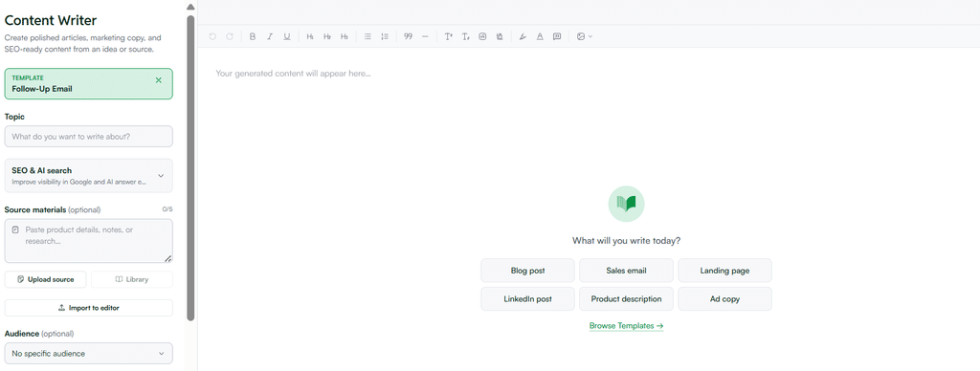The image size is (980, 371).
Task: Click the '0/5' source counter
Action: click(167, 209)
